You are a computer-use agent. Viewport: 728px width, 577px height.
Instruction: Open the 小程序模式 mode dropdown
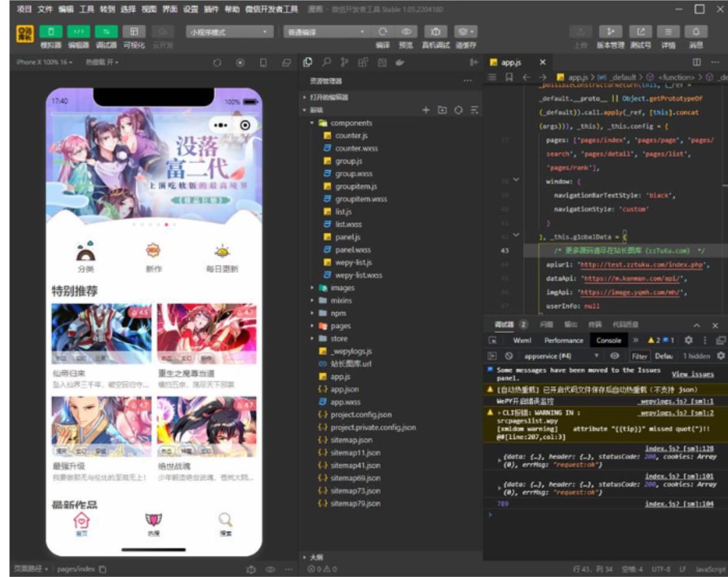(x=229, y=32)
